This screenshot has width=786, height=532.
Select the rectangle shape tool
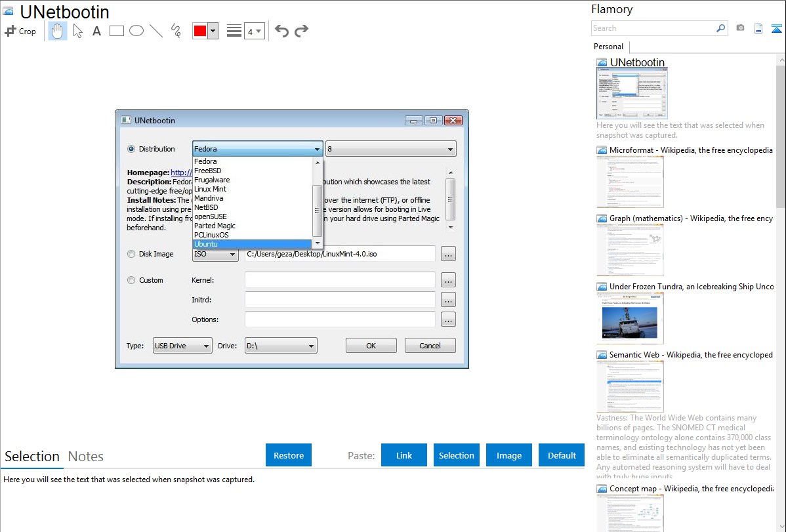pos(116,31)
